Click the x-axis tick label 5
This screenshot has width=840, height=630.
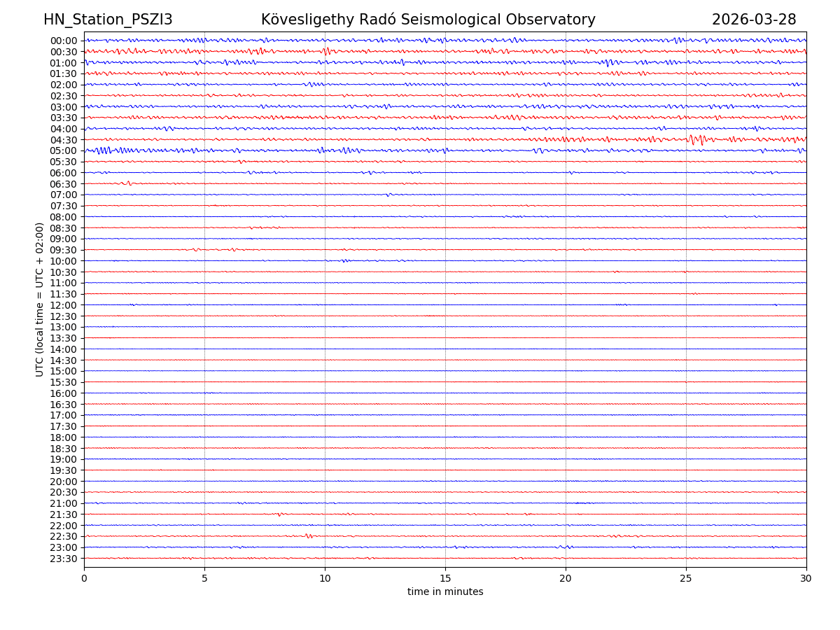pos(204,579)
